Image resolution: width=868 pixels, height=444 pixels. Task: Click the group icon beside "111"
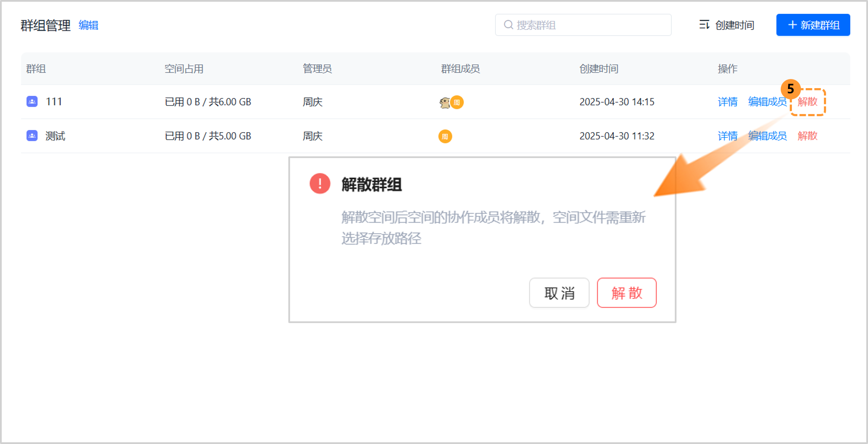coord(32,101)
